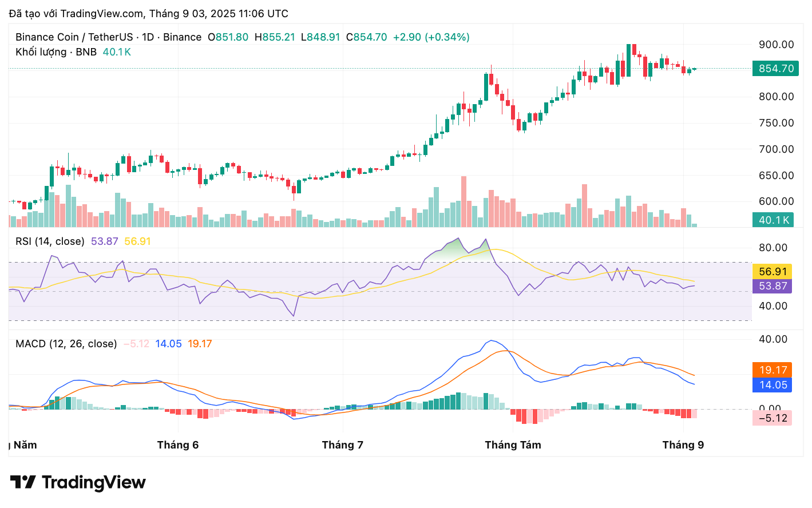
Task: Click the purple 53.87 RSI axis tag
Action: pos(773,286)
